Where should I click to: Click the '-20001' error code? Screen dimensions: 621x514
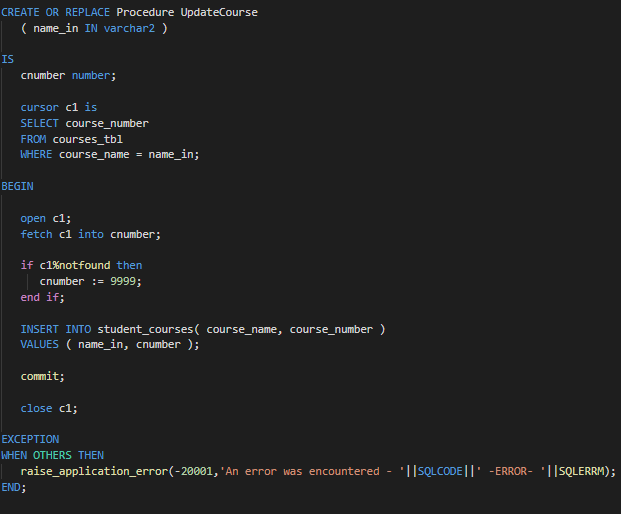click(x=194, y=471)
